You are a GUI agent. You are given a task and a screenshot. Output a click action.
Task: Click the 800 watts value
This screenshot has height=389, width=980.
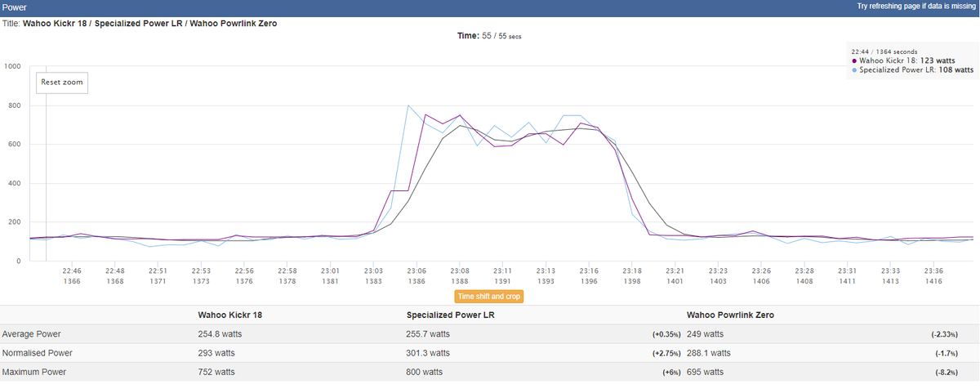424,372
